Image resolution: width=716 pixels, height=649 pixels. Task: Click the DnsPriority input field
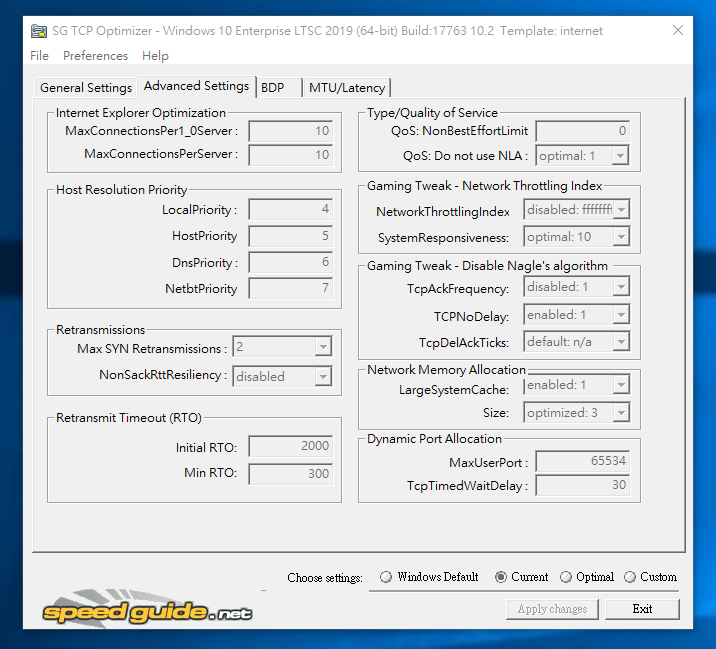(290, 262)
